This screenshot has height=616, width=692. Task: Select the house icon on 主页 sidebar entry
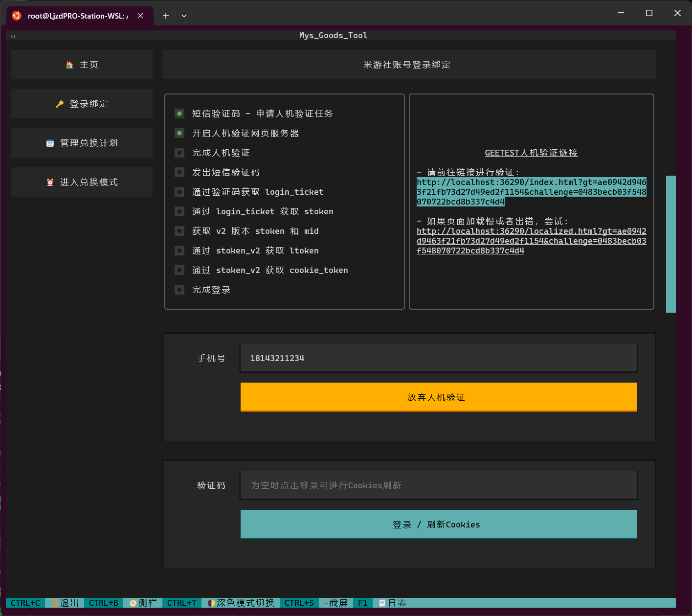pyautogui.click(x=69, y=64)
